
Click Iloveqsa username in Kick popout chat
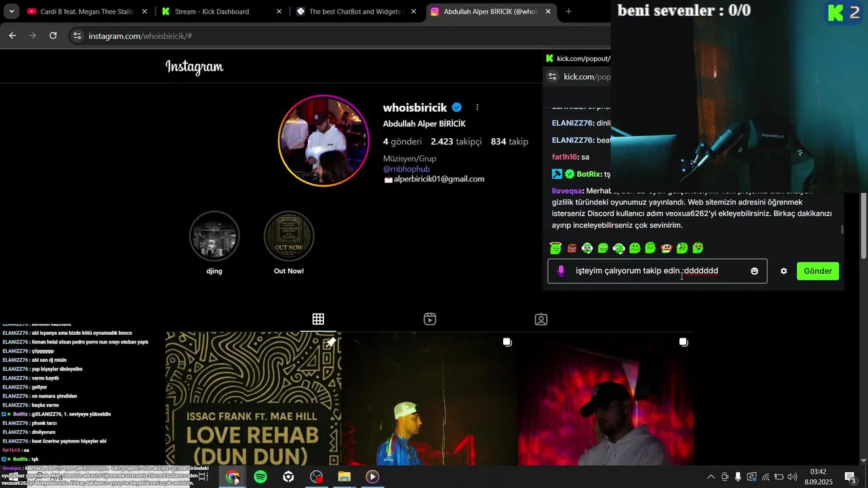567,191
